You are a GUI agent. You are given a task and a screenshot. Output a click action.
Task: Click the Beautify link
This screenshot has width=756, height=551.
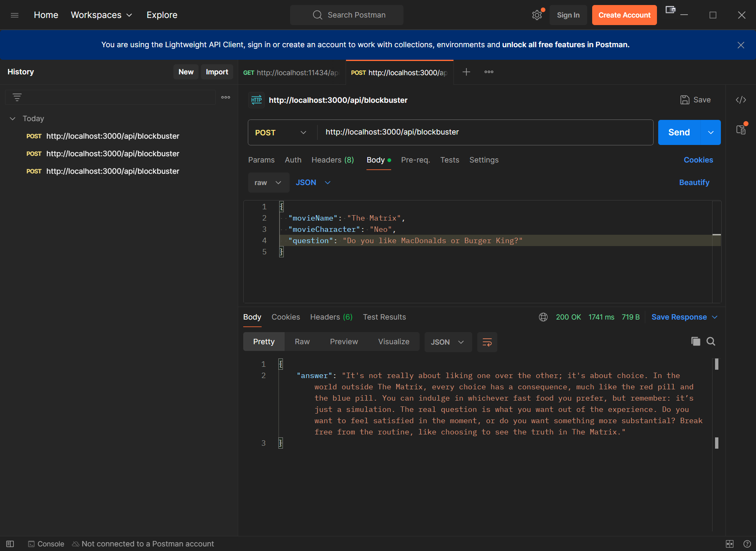(x=694, y=183)
